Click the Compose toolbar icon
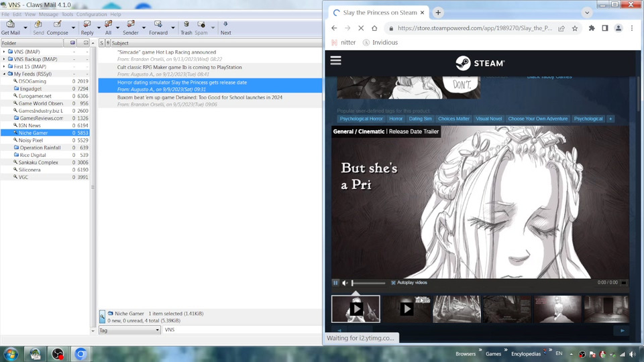Image resolution: width=644 pixels, height=362 pixels. [x=57, y=25]
